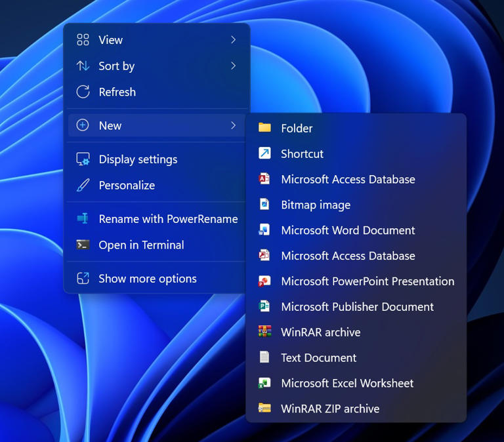Click the WinRAR archive books icon
Screen dimensions: 504x442
[264, 332]
